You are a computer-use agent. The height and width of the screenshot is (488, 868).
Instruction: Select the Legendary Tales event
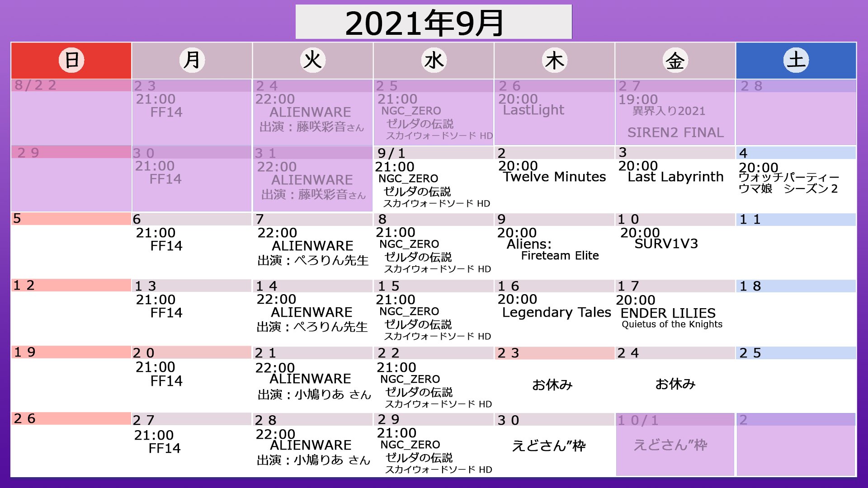(x=556, y=312)
